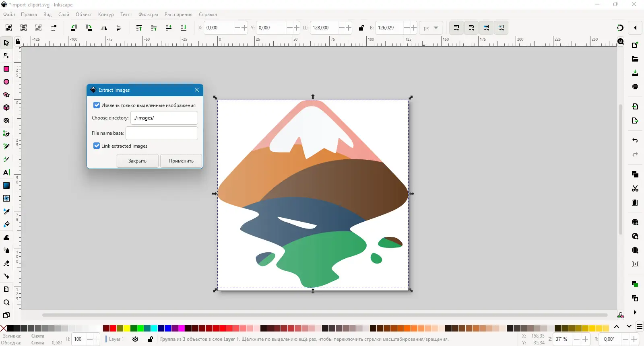Pick the Node editing tool
Screen dimensions: 644x346
(6, 56)
